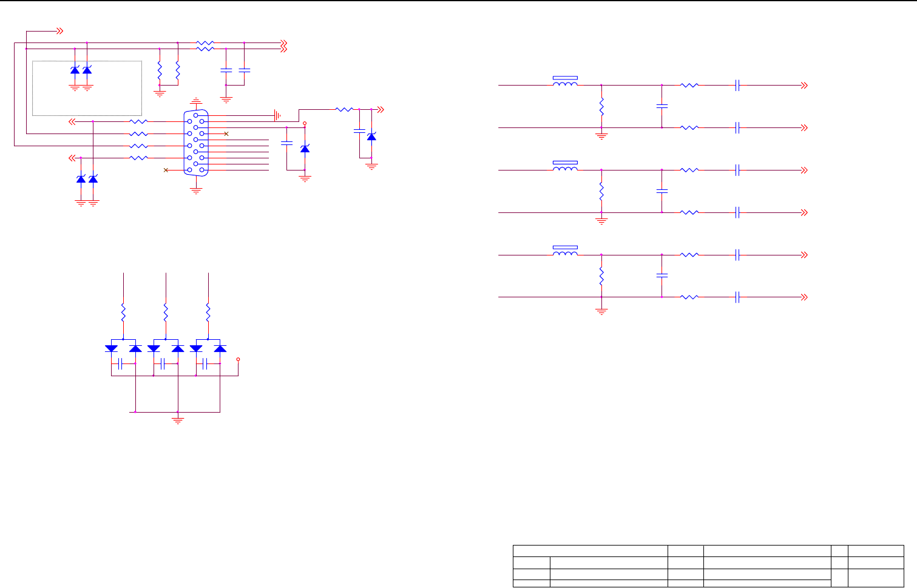
Task: Select the leftmost resistor above the diode clamp network
Action: pyautogui.click(x=123, y=313)
